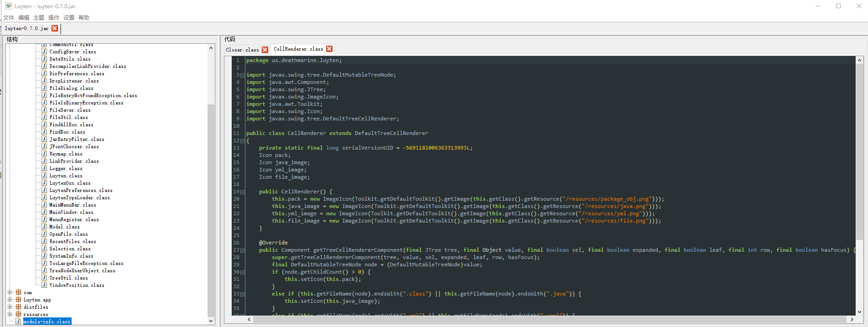This screenshot has width=868, height=327.
Task: Click the Keymap.class file icon
Action: (x=44, y=154)
